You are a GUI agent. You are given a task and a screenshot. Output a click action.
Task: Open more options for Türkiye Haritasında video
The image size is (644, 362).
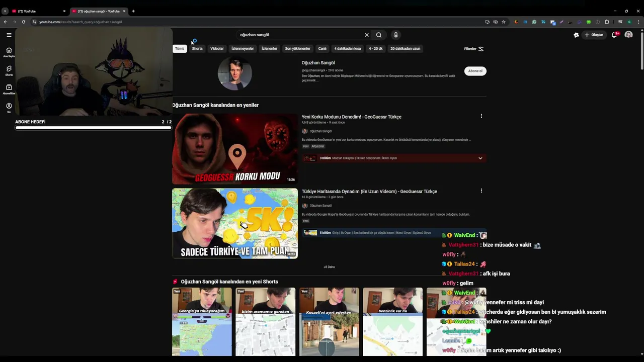pyautogui.click(x=481, y=191)
